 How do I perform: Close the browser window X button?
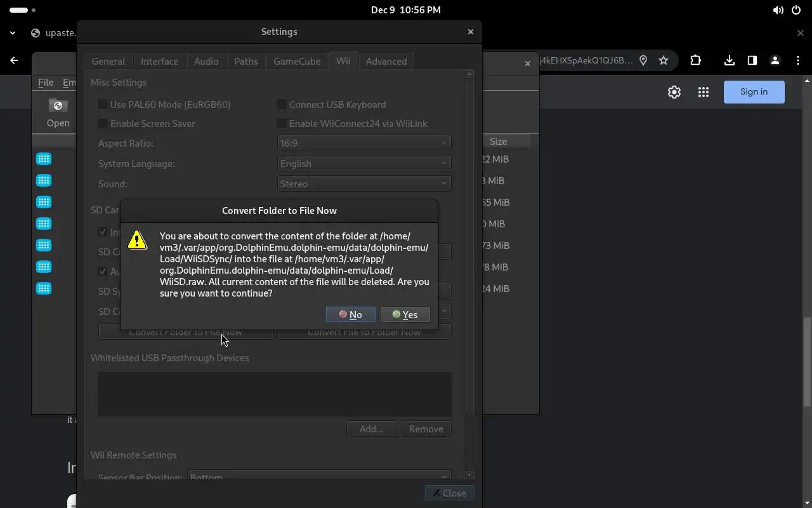tap(801, 33)
